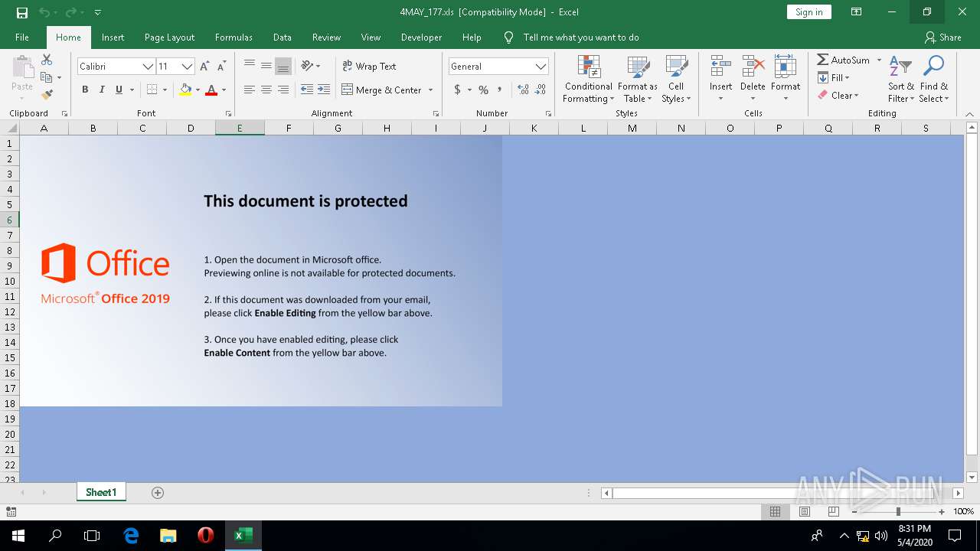Screen dimensions: 980x551
Task: Open Find & Select menu
Action: [933, 79]
